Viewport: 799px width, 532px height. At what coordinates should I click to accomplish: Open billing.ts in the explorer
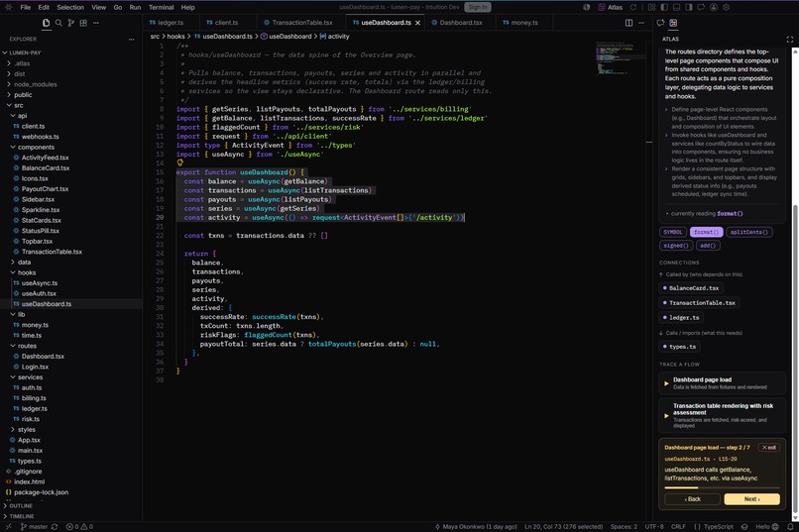tap(34, 398)
